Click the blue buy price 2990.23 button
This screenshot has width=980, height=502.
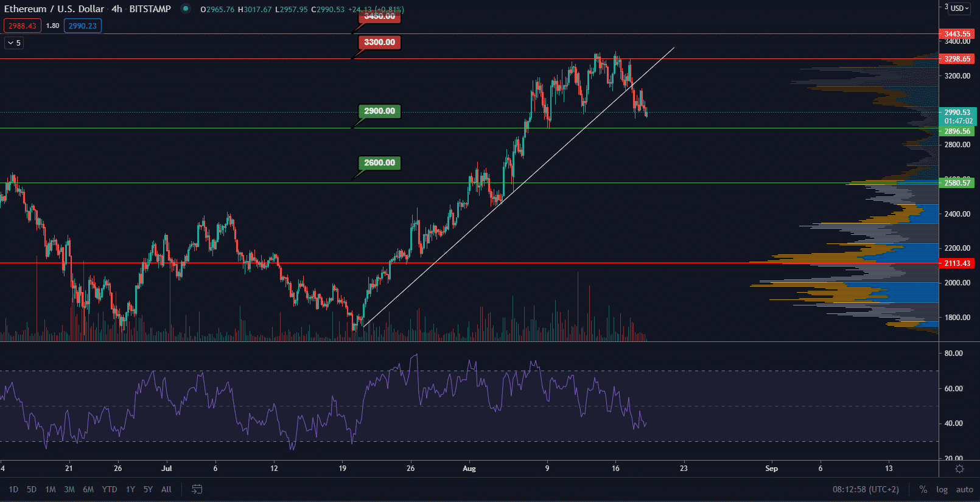pos(82,26)
